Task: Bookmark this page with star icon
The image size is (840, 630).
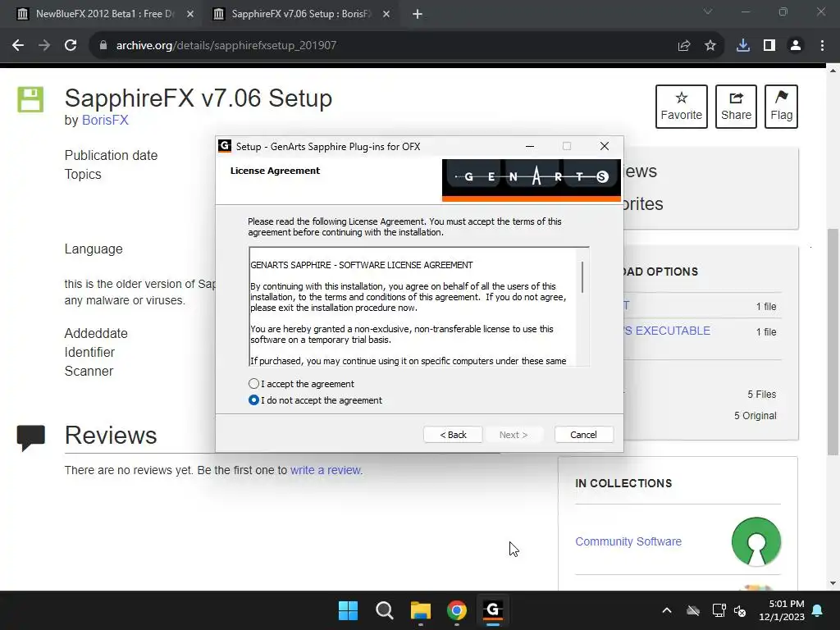Action: (x=710, y=46)
